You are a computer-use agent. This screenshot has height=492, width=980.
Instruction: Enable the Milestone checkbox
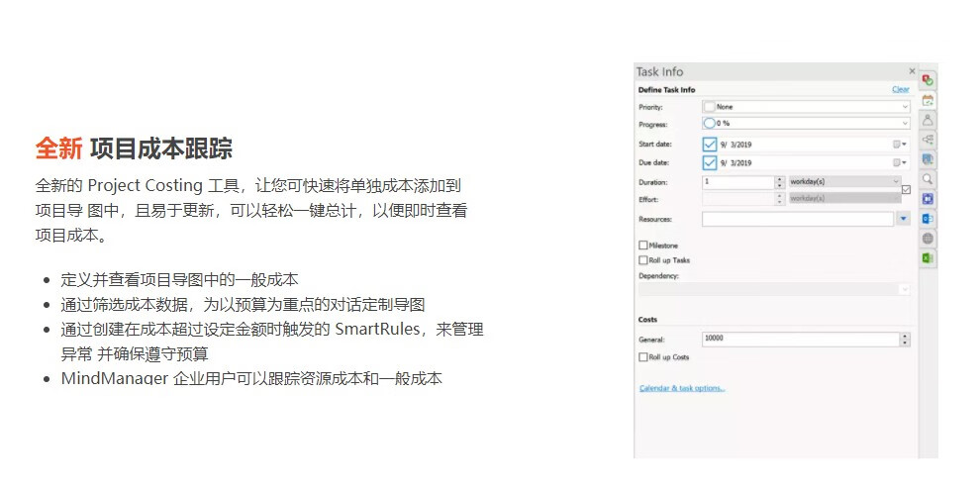point(643,245)
